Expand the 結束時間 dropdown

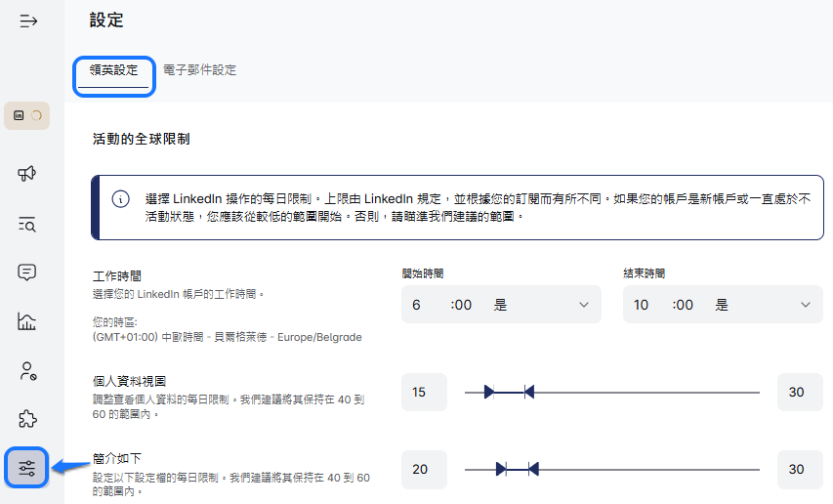(723, 305)
